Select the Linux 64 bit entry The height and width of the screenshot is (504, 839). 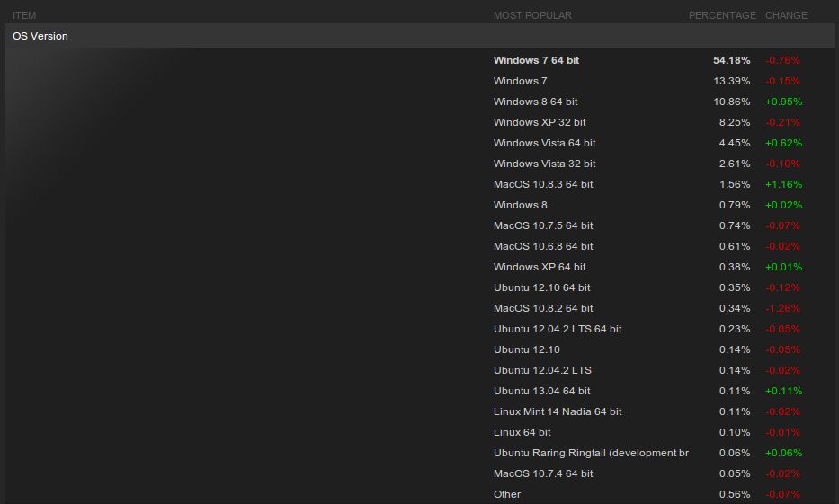[522, 432]
